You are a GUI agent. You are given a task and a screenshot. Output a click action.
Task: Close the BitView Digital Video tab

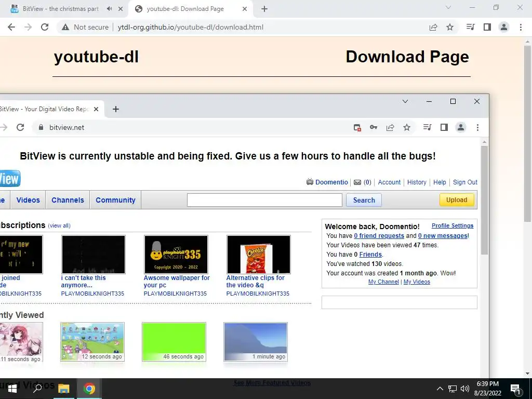[x=96, y=109]
